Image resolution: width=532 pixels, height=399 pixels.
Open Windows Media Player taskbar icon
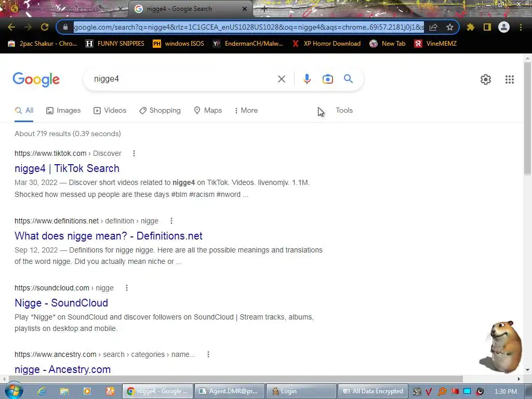click(x=87, y=391)
